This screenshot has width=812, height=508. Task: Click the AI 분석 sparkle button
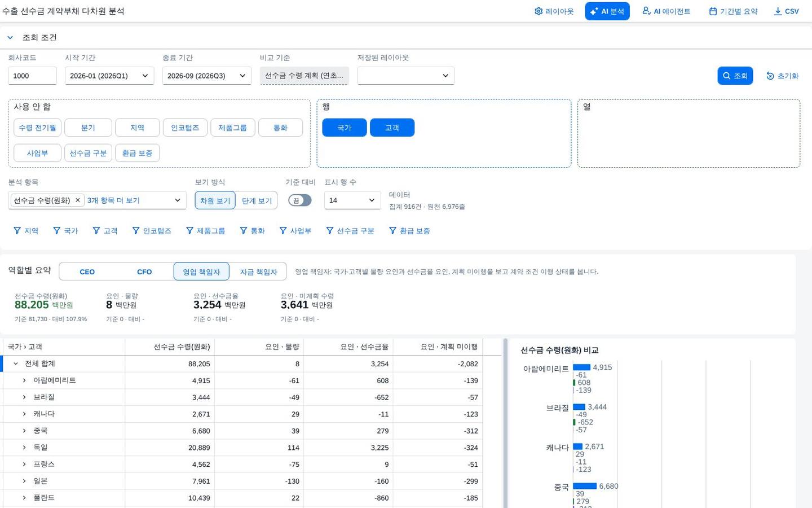(607, 11)
